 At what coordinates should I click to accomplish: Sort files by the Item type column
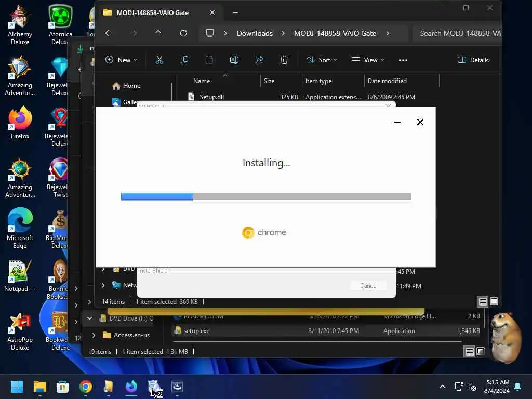click(318, 81)
